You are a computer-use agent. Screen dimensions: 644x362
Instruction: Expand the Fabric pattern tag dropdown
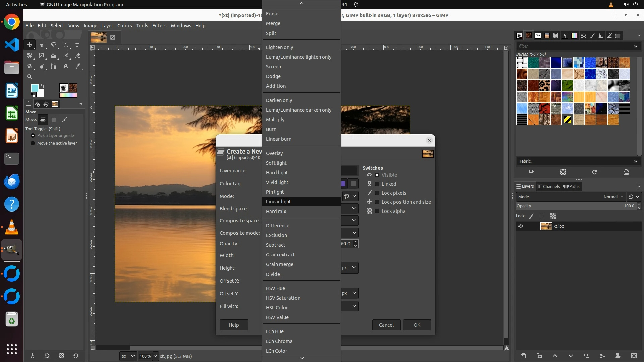635,161
